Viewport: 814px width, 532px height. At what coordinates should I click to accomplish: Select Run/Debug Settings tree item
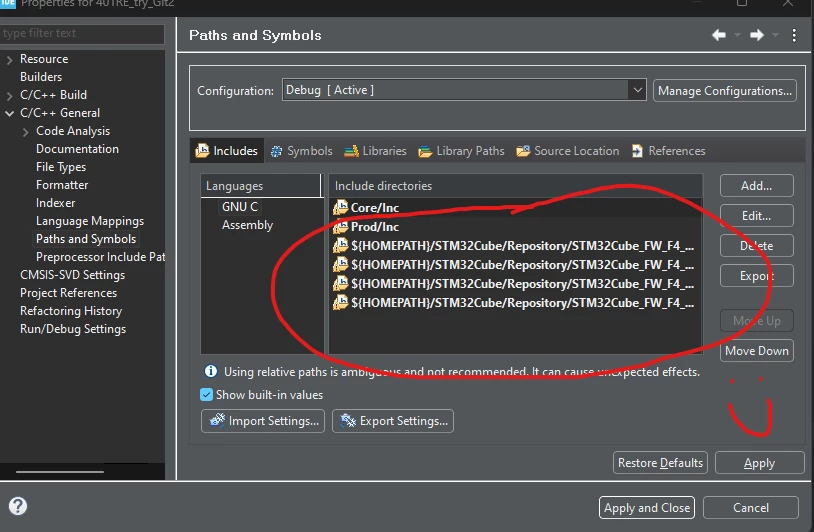(73, 329)
